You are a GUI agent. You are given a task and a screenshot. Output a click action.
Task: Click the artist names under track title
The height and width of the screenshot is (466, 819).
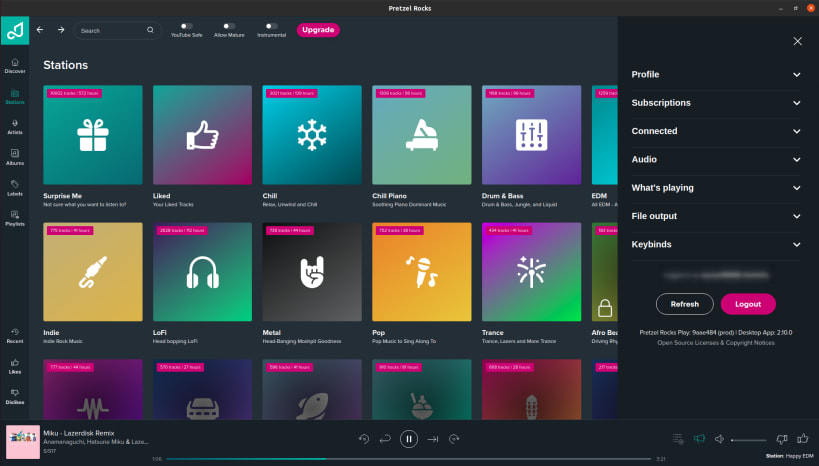coord(96,442)
